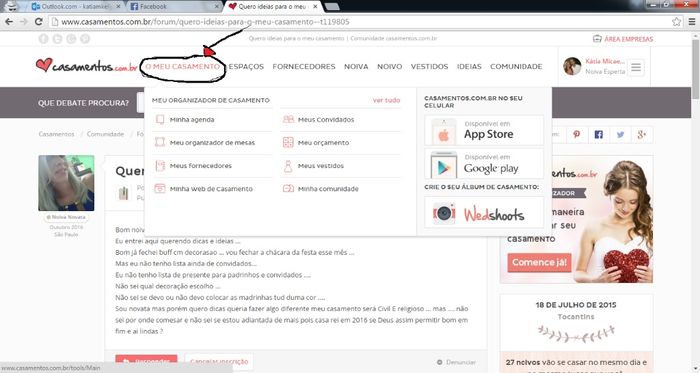Open Meu orçamento link
Image resolution: width=700 pixels, height=373 pixels.
tap(323, 143)
